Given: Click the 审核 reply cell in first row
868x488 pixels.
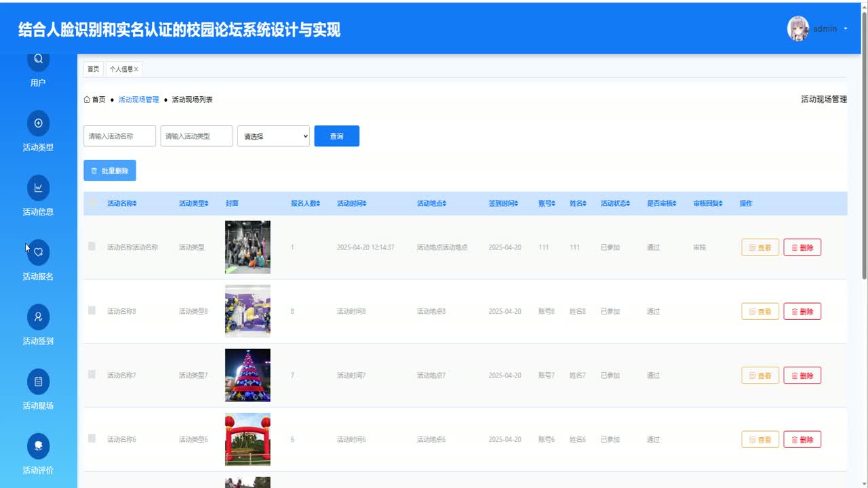Looking at the screenshot, I should [x=700, y=247].
